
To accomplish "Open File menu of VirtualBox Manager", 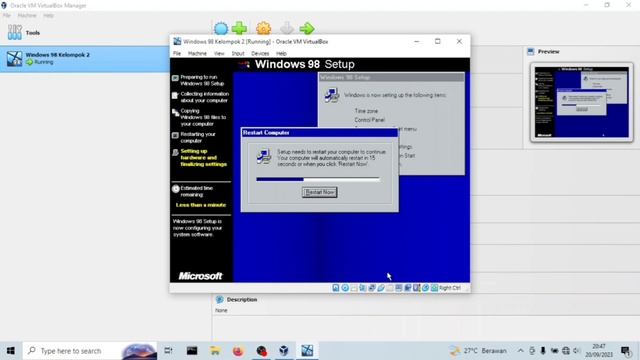I will (x=7, y=16).
